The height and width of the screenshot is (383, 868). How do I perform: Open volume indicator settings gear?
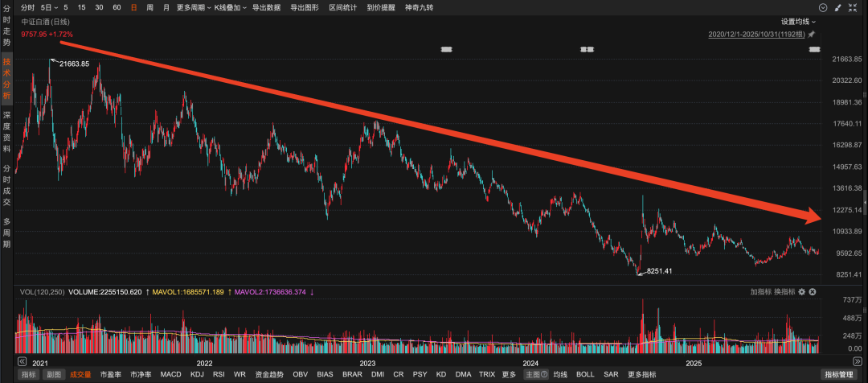(801, 292)
